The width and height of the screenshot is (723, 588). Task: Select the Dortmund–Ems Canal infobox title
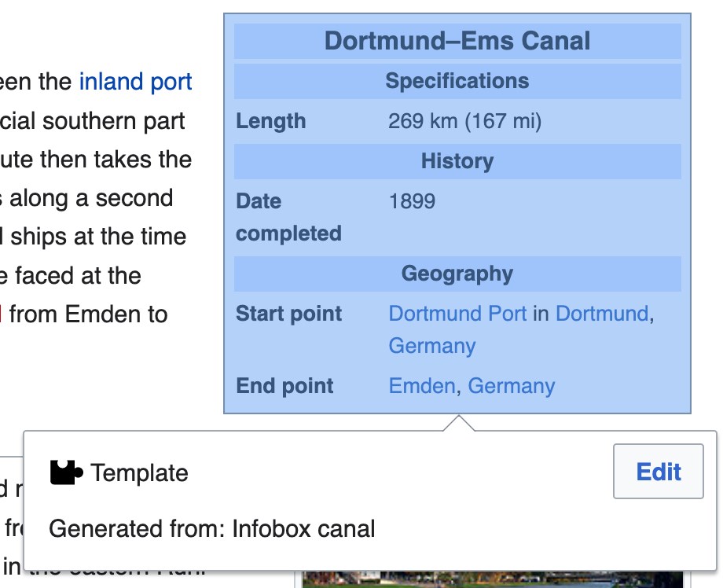[457, 41]
